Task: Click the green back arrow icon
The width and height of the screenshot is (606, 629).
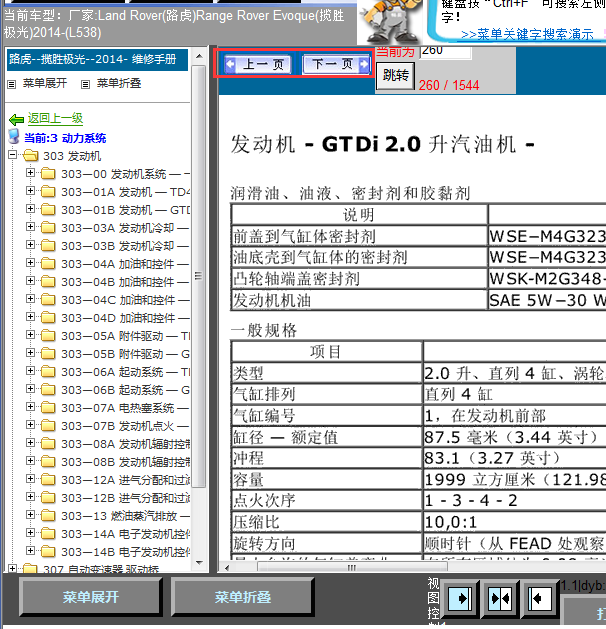Action: pyautogui.click(x=16, y=119)
